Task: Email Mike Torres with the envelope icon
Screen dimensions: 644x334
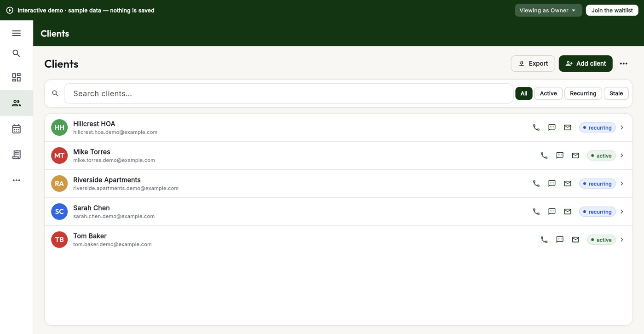Action: 575,155
